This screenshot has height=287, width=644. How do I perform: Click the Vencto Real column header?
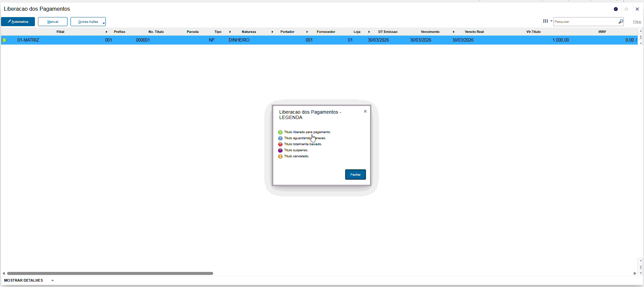(474, 32)
